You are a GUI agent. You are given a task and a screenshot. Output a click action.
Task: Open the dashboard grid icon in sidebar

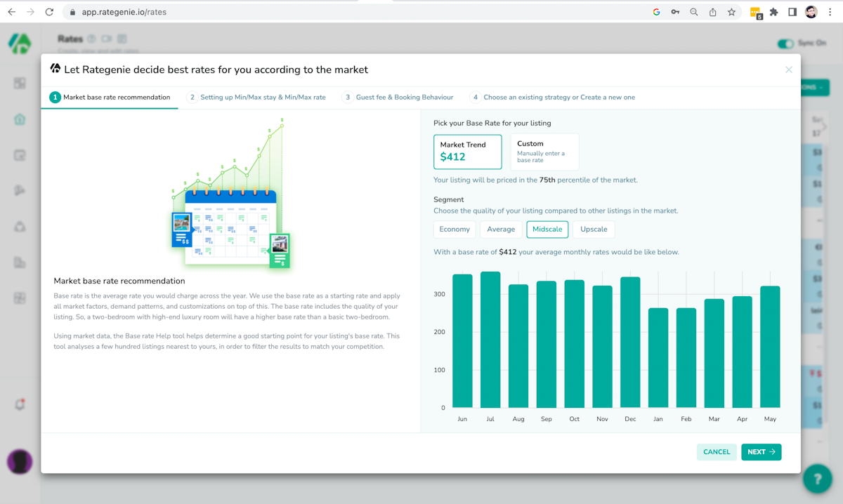[20, 84]
